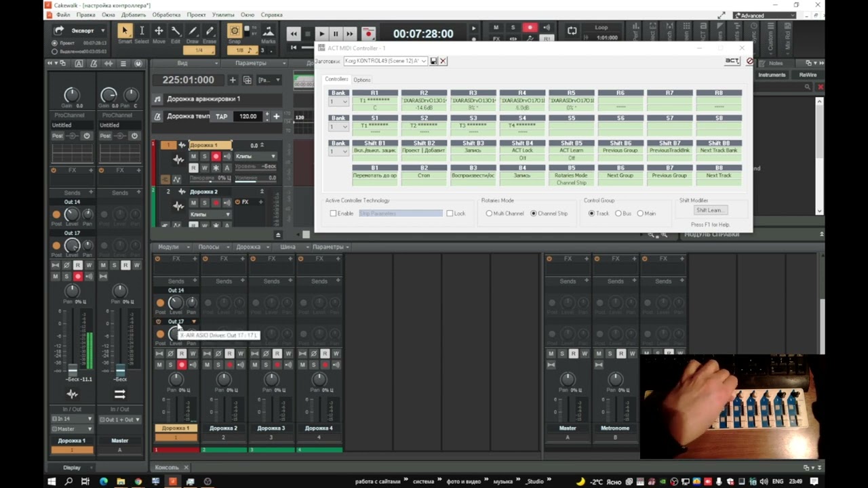Click the Next Track cell under B8

719,176
